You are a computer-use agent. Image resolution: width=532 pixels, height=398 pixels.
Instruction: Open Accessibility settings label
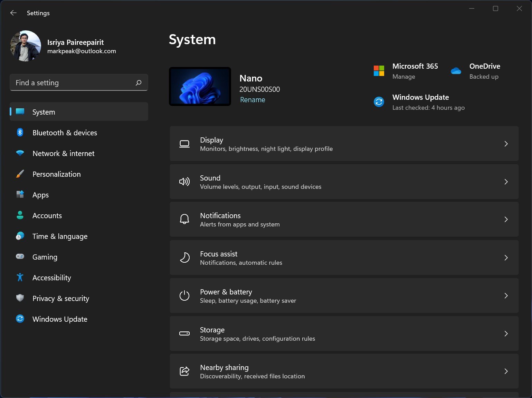tap(52, 278)
